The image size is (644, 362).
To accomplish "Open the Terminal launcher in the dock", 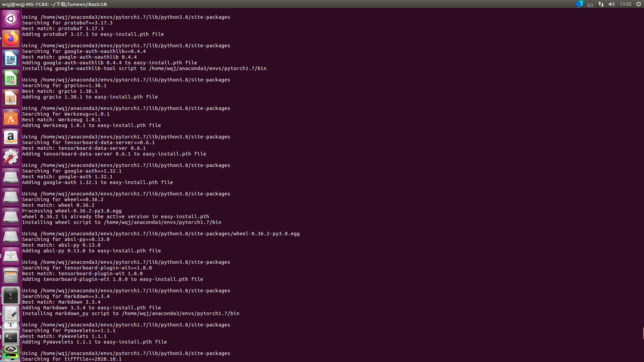I will pos(11,337).
